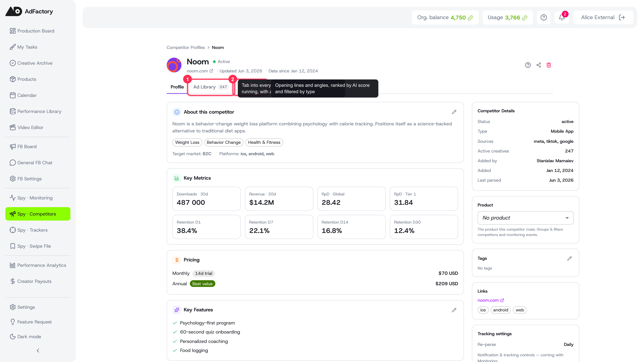Click the Food logging feature

194,350
